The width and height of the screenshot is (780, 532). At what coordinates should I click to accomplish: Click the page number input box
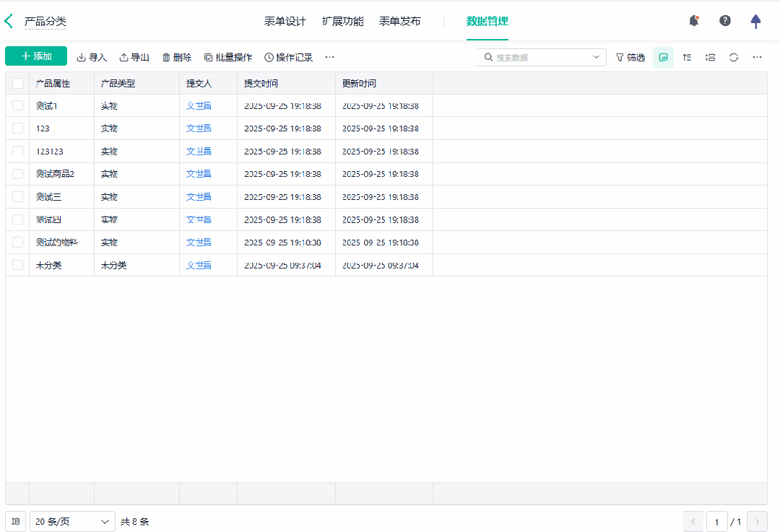point(717,522)
